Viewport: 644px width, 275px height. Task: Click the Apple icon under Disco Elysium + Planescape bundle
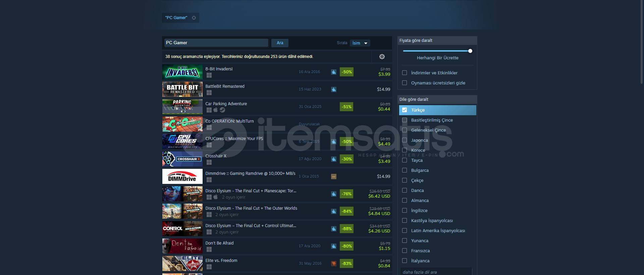[x=216, y=197]
